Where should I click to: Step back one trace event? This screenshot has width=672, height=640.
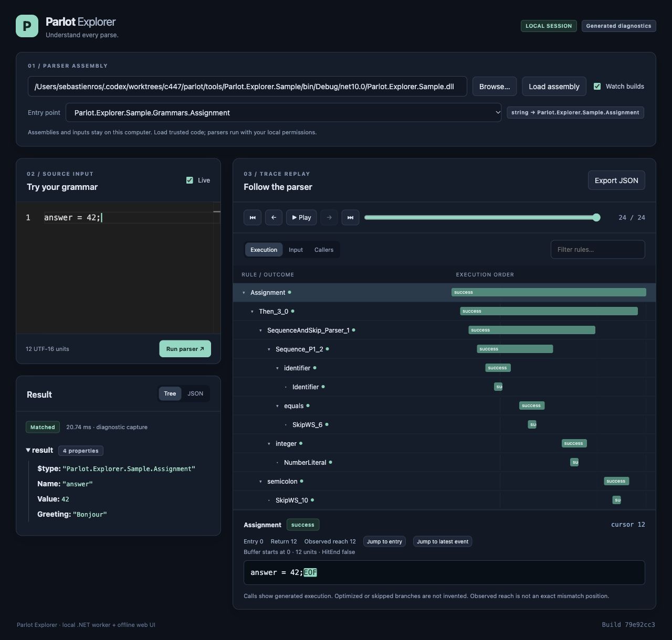tap(274, 217)
